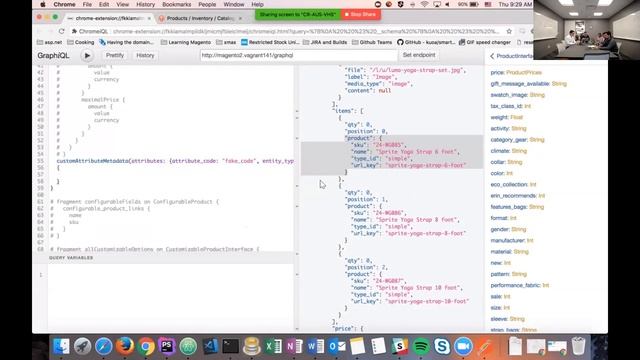Reload the page in Chrome

[61, 31]
